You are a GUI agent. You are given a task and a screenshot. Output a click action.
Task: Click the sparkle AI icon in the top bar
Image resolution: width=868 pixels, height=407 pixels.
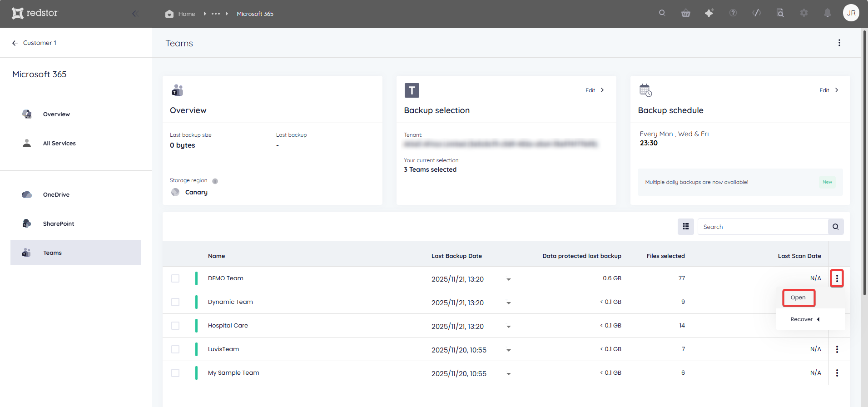[x=709, y=13]
